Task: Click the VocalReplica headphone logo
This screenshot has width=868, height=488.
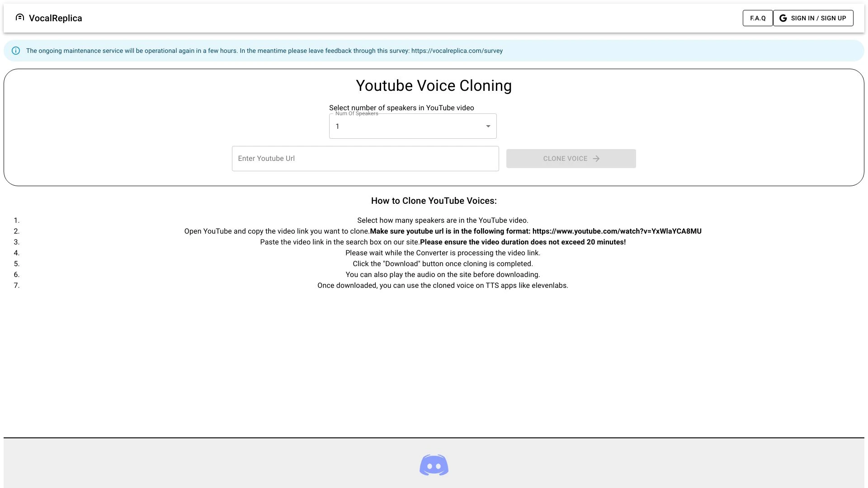Action: (x=19, y=17)
